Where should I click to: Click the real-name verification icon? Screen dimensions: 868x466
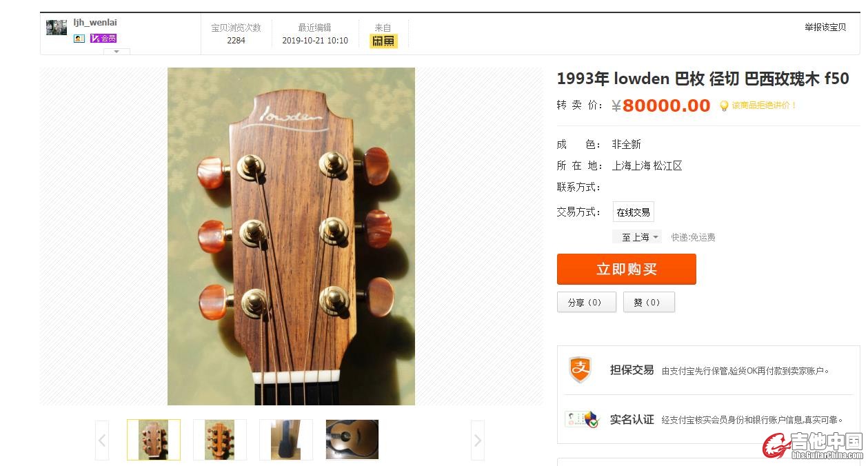[x=581, y=419]
